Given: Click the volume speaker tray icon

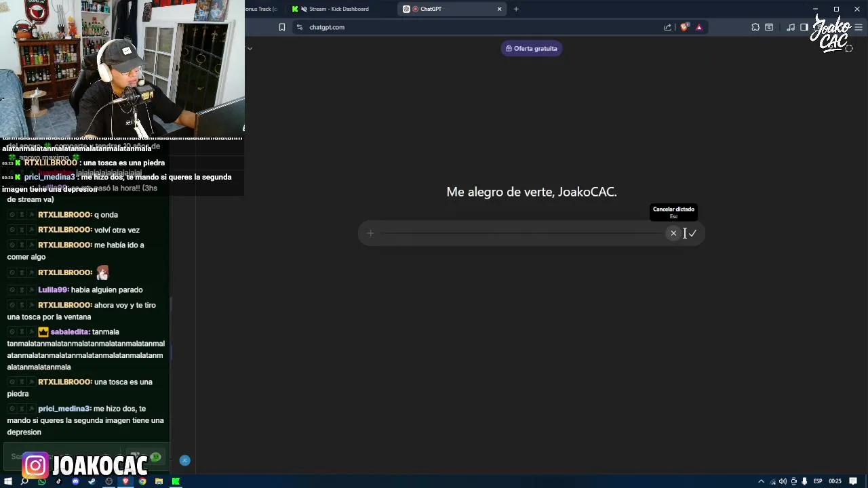Looking at the screenshot, I should (x=783, y=481).
